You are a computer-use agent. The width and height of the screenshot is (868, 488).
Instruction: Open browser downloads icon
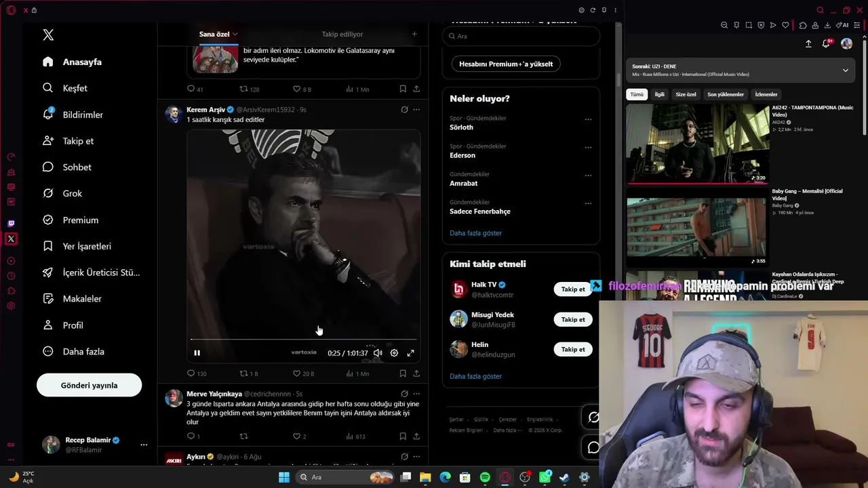pos(828,25)
